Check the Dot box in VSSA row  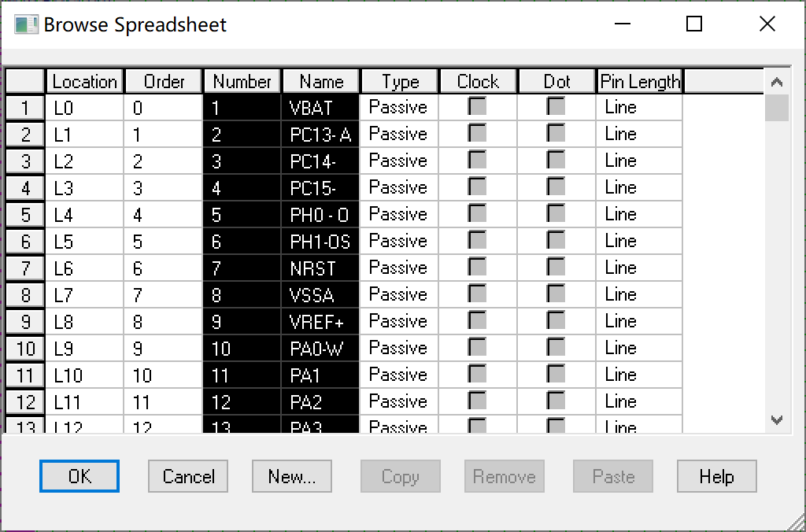(556, 294)
